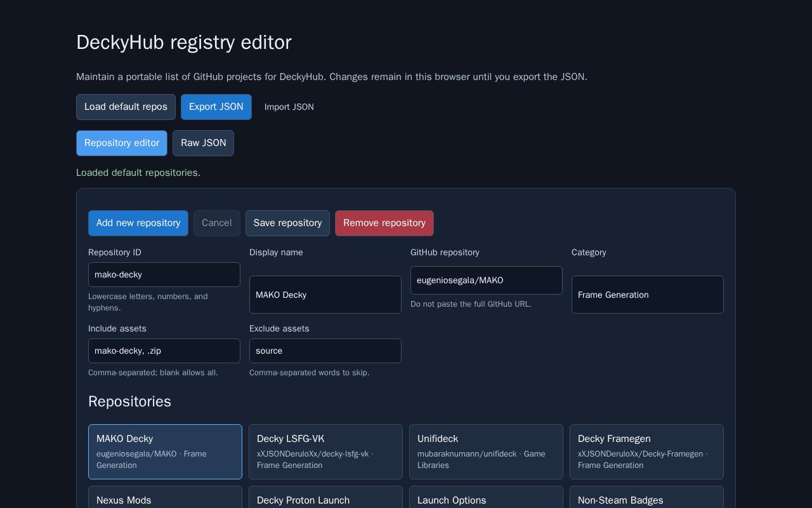The width and height of the screenshot is (812, 508).
Task: Switch to the Raw JSON tab
Action: pyautogui.click(x=203, y=143)
